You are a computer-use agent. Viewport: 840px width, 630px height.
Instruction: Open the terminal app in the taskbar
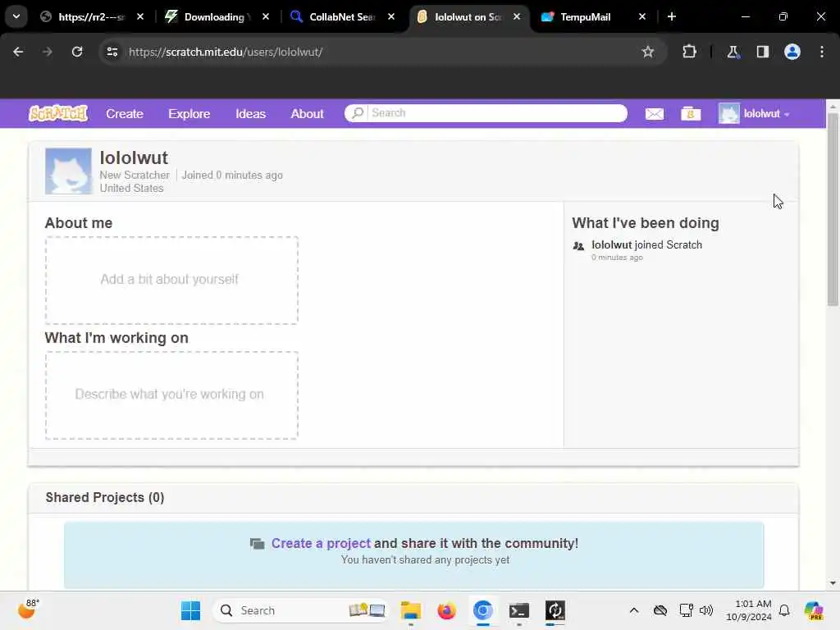[x=518, y=610]
